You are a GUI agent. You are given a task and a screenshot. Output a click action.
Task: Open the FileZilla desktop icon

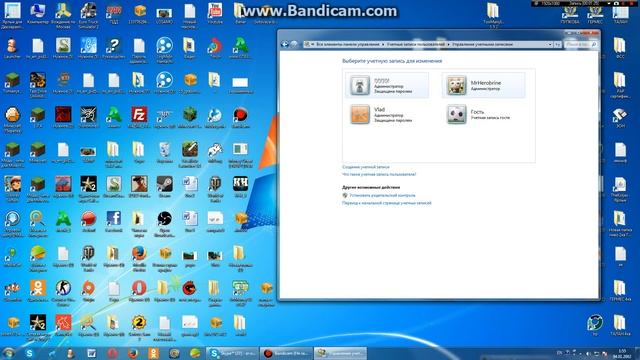pos(139,118)
